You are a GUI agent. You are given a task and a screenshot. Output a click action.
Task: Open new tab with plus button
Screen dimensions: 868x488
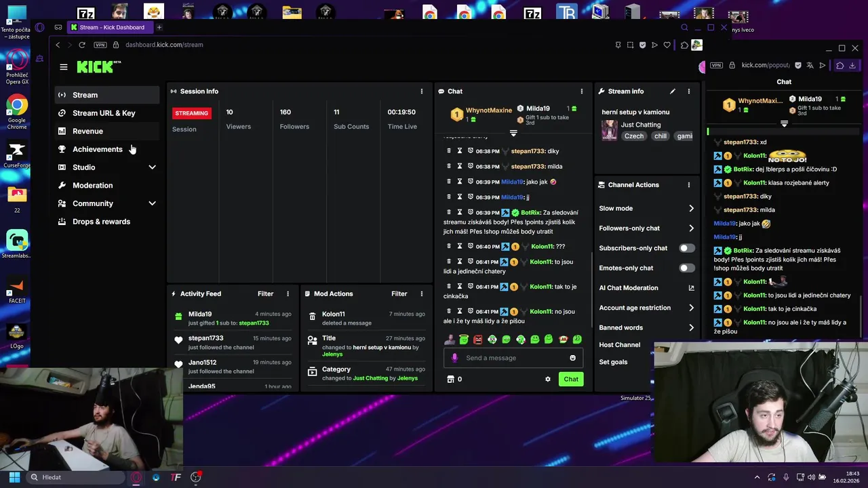[x=159, y=28]
